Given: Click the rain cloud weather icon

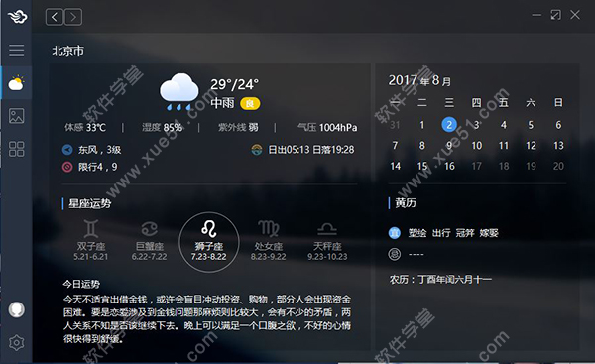Looking at the screenshot, I should point(178,91).
